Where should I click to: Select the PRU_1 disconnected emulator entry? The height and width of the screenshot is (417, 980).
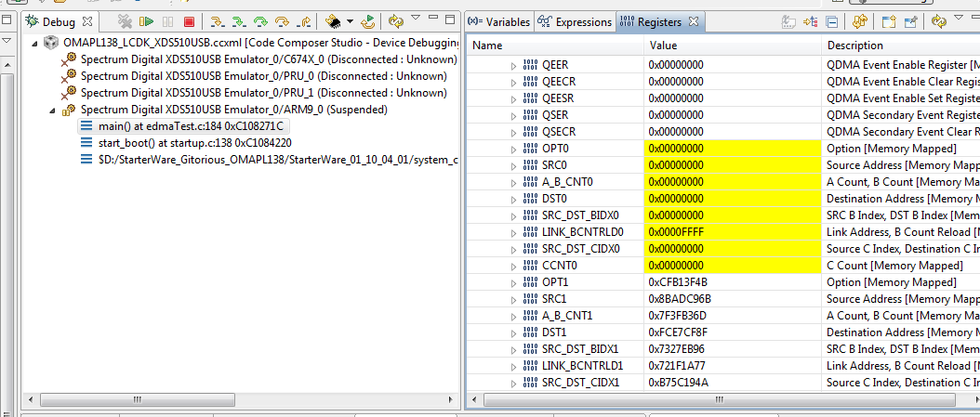(x=254, y=93)
